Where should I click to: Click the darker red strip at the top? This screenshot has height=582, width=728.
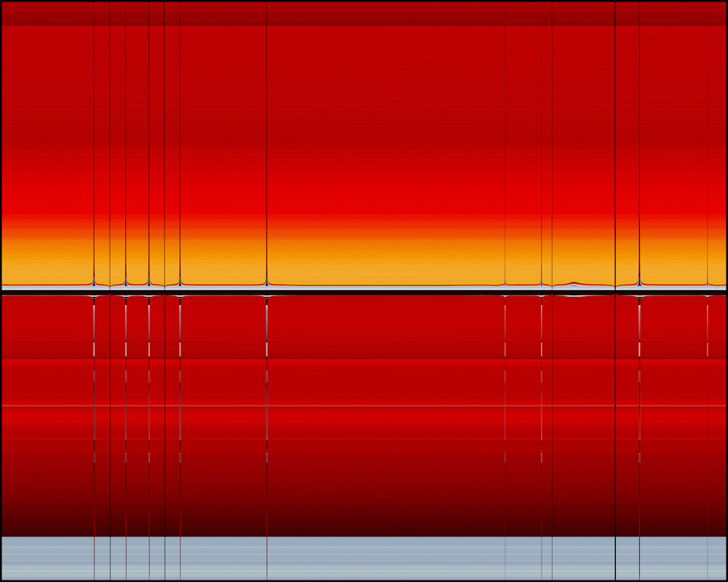click(x=364, y=14)
